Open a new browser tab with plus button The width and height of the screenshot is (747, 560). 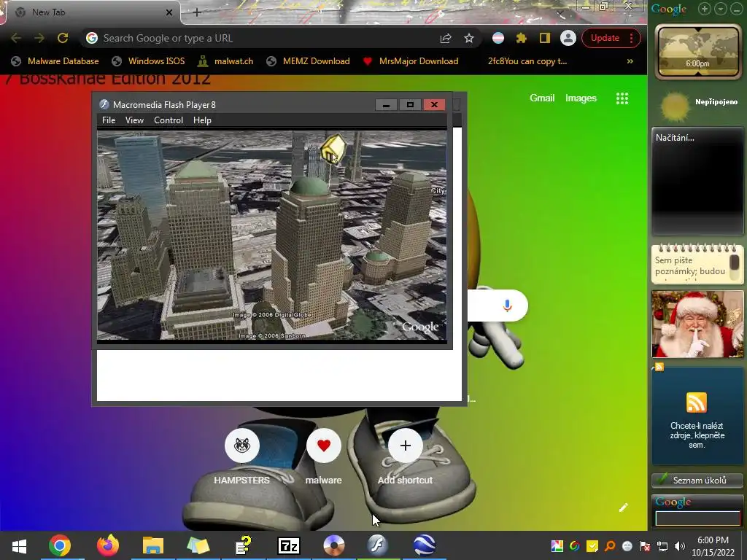point(197,12)
